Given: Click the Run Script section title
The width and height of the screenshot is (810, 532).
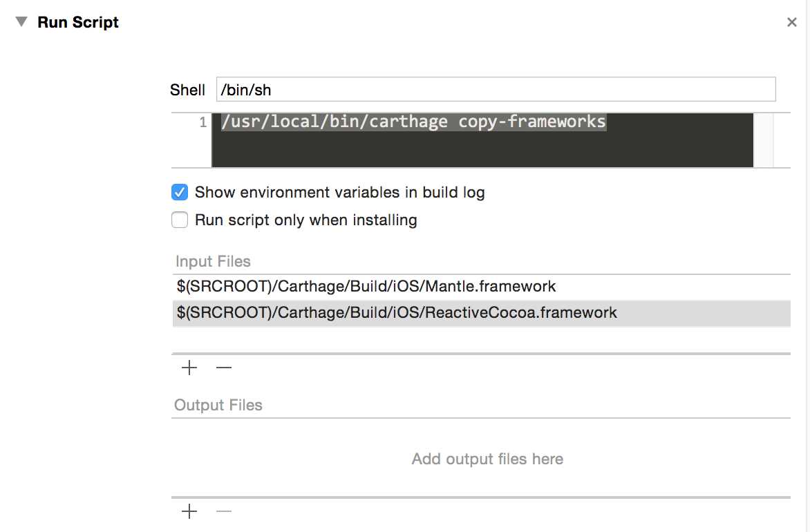Looking at the screenshot, I should click(78, 22).
